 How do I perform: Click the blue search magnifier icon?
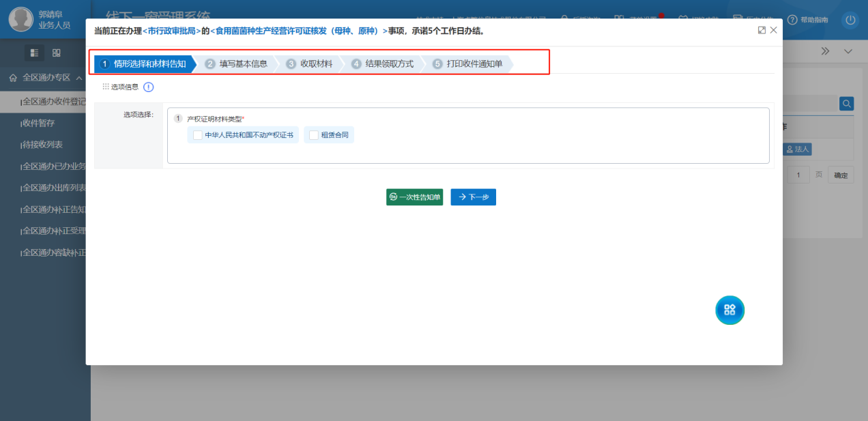846,103
